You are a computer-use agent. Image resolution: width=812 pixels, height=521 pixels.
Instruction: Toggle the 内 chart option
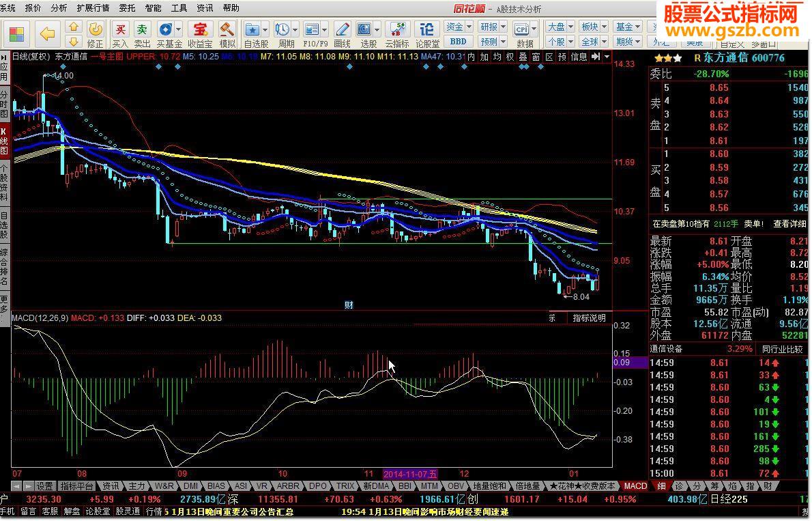[x=471, y=57]
